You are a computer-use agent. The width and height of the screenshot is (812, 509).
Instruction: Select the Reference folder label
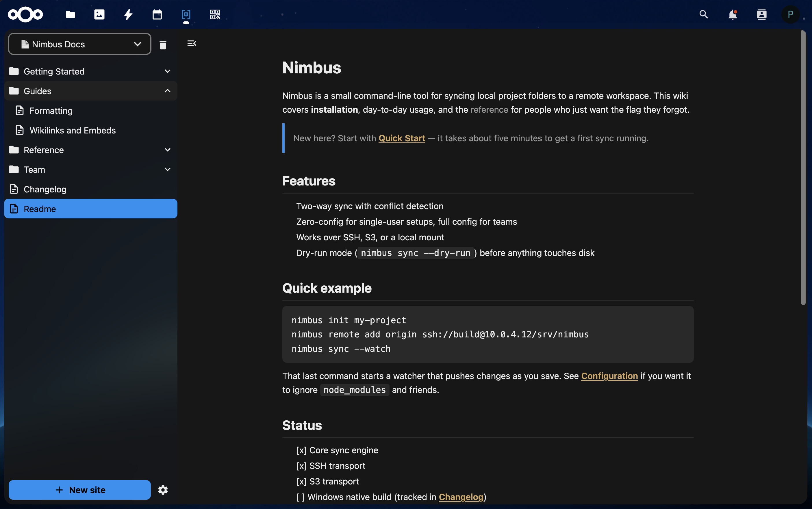point(44,150)
